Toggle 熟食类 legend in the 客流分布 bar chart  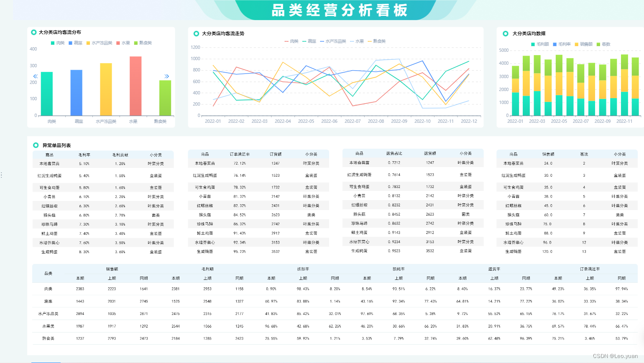tap(143, 43)
